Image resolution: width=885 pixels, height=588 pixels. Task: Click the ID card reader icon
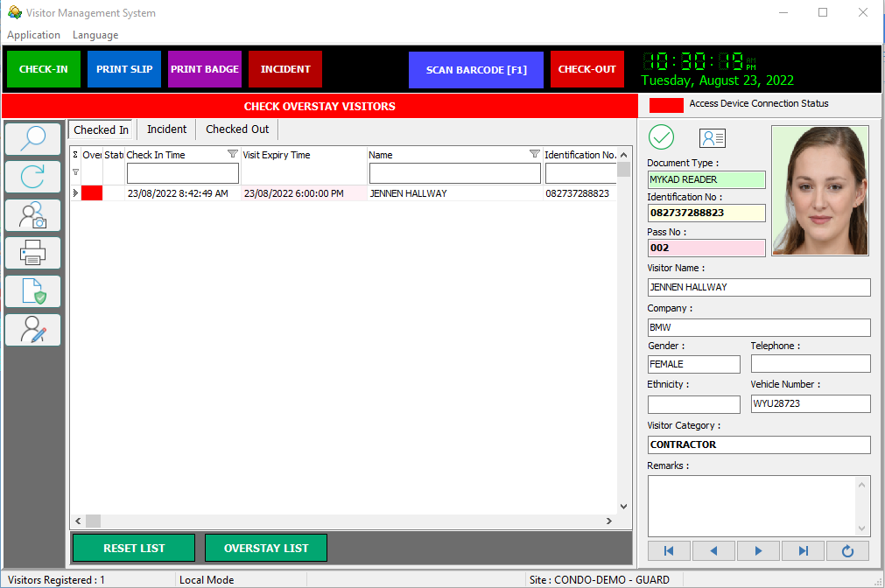point(712,138)
